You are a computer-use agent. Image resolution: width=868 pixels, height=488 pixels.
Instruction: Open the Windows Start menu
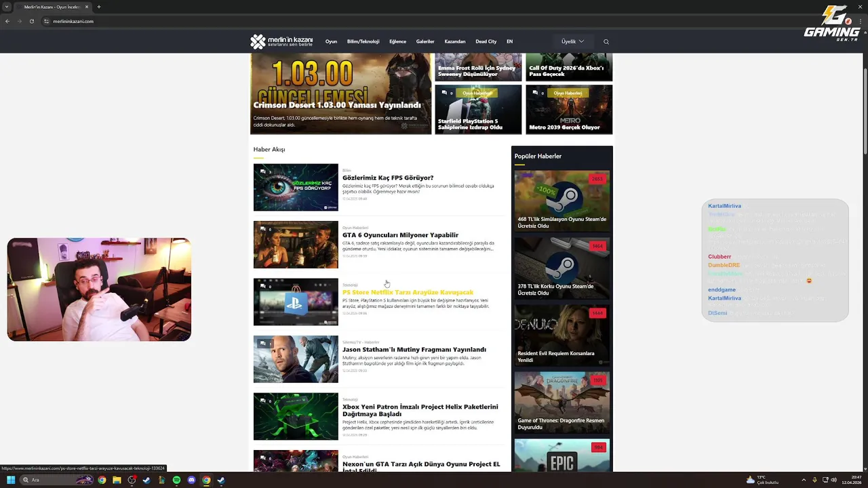click(11, 480)
